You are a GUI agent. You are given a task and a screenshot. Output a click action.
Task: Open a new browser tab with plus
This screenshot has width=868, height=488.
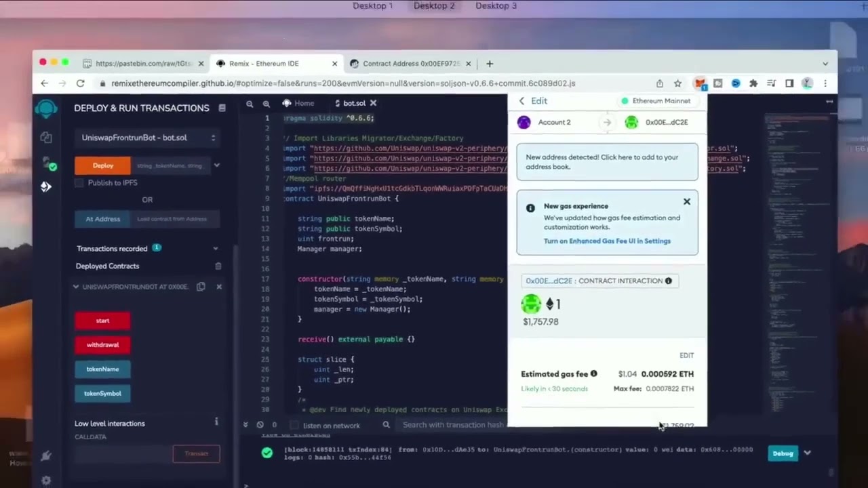[x=490, y=64]
